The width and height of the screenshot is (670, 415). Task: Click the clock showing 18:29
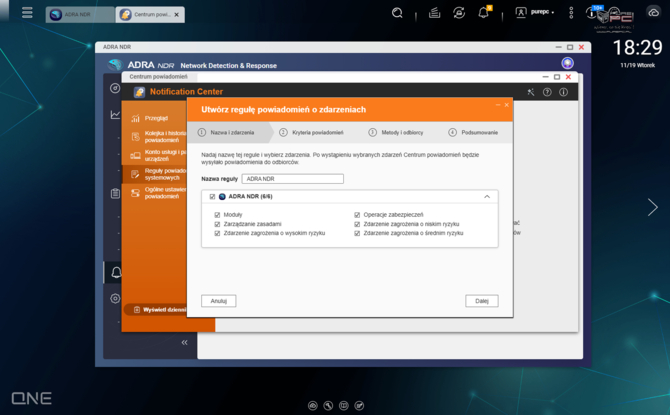pos(638,47)
